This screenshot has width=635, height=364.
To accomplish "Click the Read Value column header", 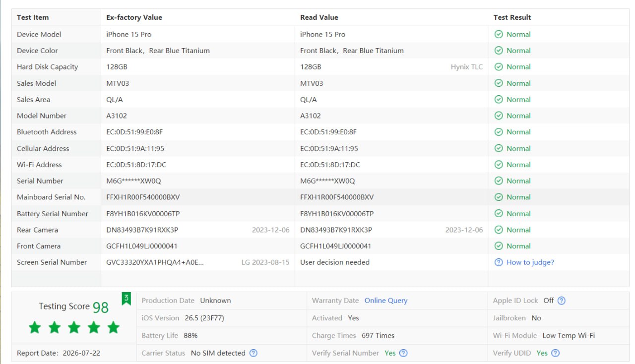I will 319,17.
